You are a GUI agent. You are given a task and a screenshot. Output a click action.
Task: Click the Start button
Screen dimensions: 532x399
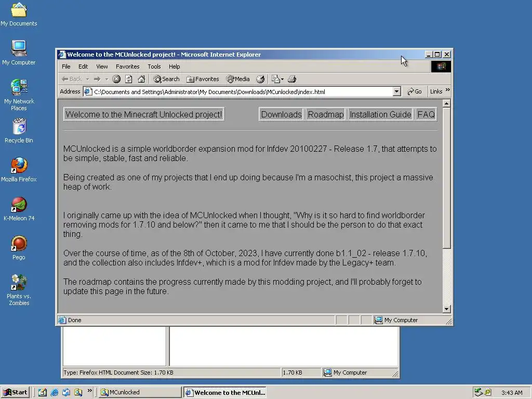(15, 392)
